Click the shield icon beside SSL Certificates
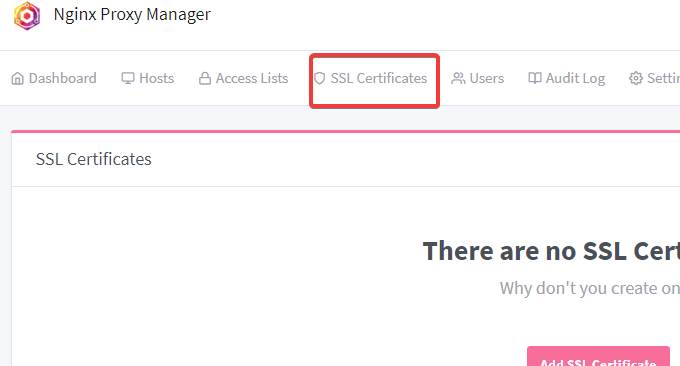Image resolution: width=680 pixels, height=366 pixels. [320, 78]
